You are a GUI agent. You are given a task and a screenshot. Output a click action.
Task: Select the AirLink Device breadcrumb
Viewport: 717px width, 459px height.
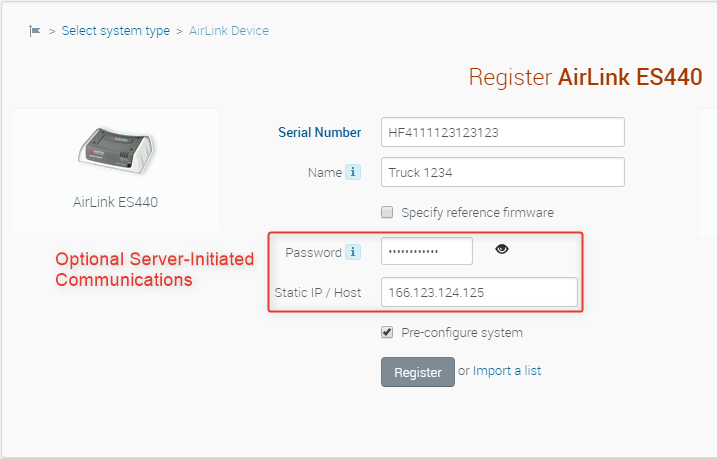[x=228, y=31]
